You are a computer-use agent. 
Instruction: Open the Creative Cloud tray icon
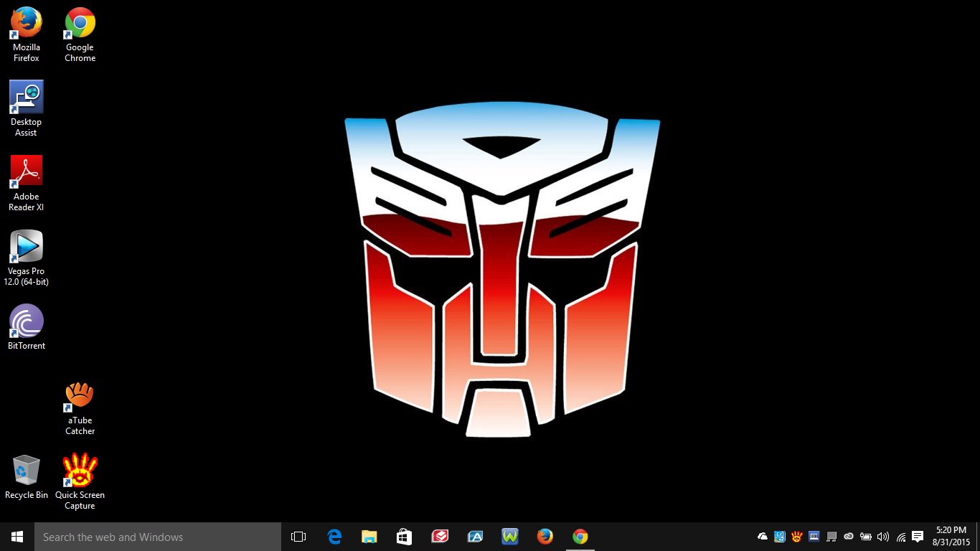pyautogui.click(x=849, y=537)
